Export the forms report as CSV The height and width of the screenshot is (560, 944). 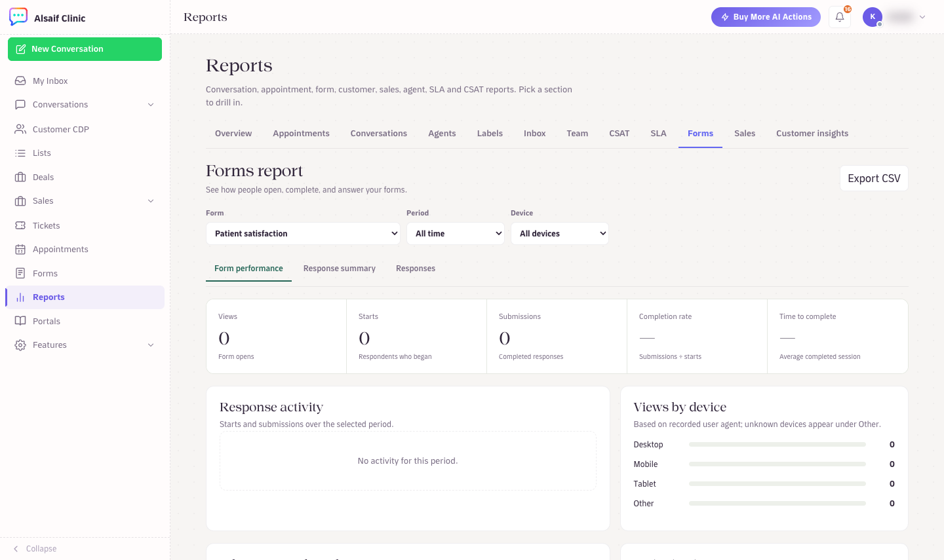click(x=874, y=178)
